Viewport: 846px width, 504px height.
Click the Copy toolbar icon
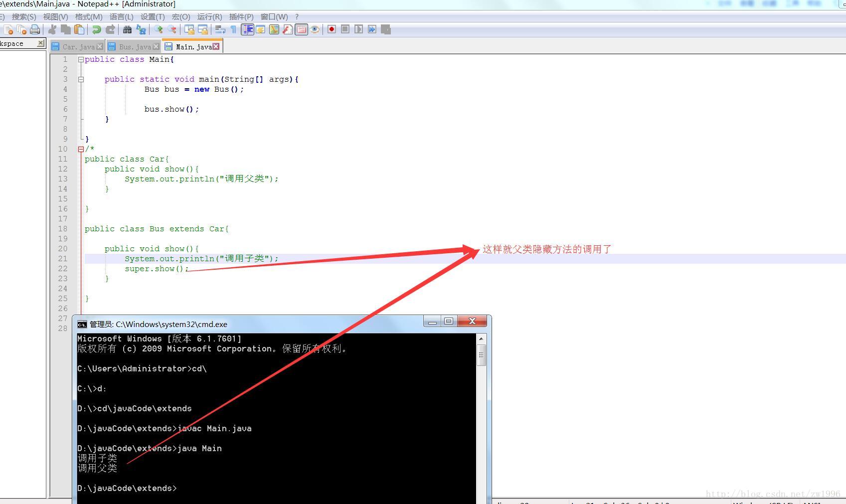[x=65, y=29]
